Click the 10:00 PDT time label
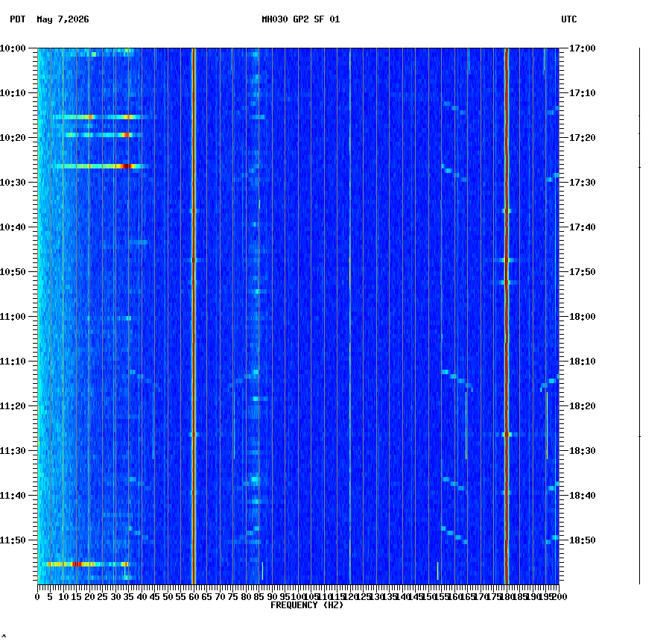 [13, 48]
